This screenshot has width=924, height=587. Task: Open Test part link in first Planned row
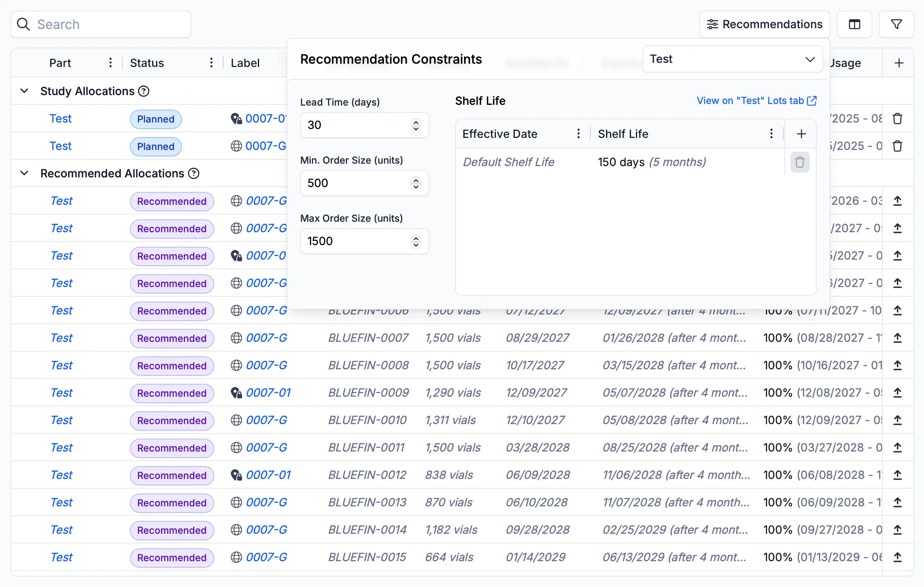pyautogui.click(x=61, y=119)
